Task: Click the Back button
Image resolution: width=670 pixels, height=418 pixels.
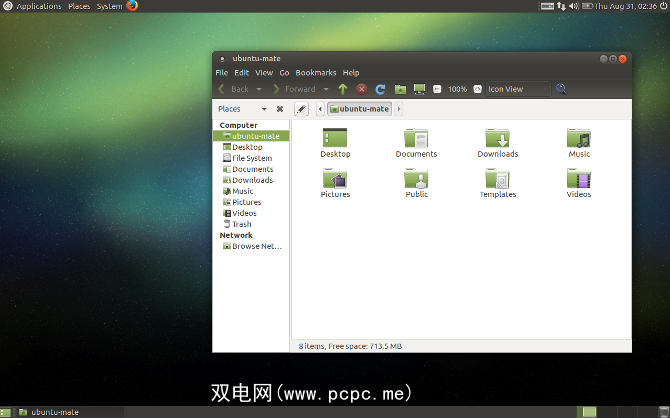Action: 234,89
